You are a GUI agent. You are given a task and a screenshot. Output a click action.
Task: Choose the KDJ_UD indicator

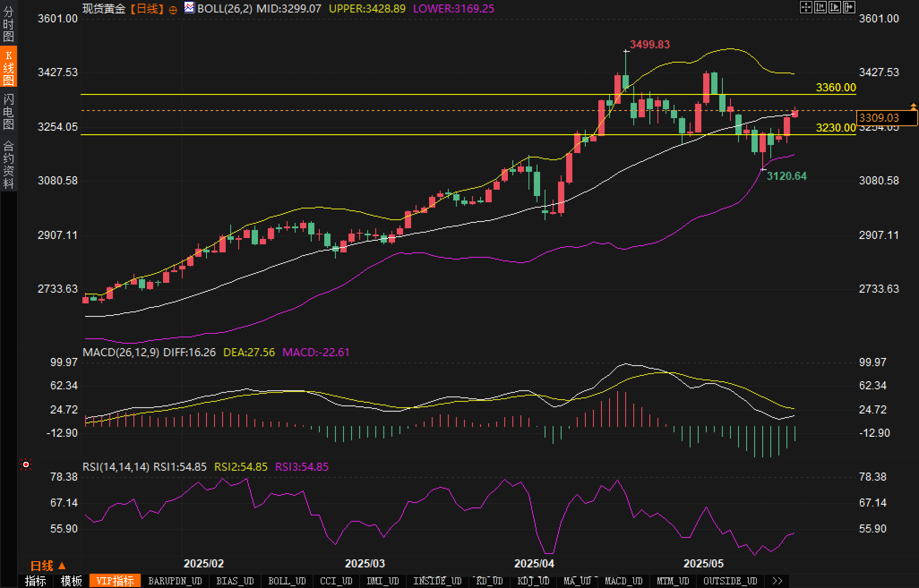pyautogui.click(x=533, y=581)
